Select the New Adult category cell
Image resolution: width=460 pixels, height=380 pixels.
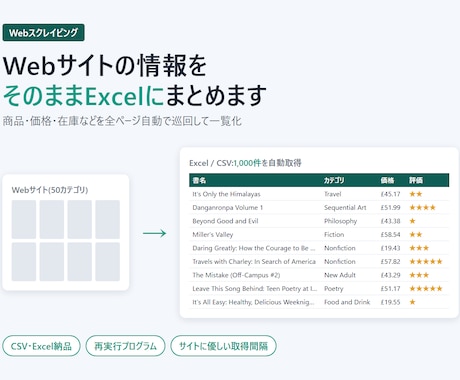click(340, 275)
